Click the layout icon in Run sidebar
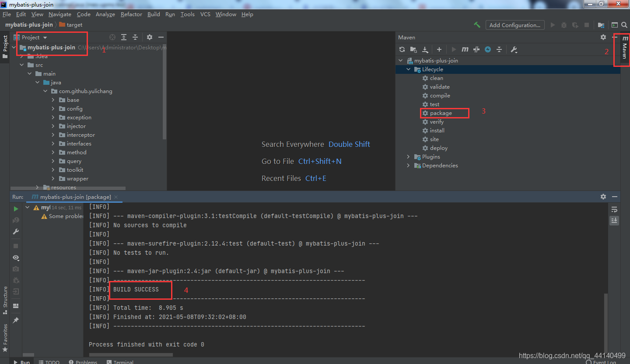The width and height of the screenshot is (630, 364). pos(16,306)
